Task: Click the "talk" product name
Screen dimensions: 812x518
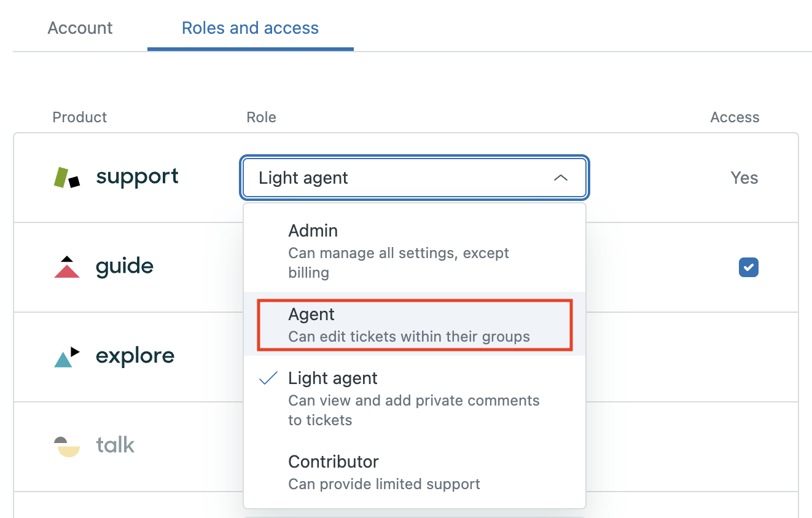Action: [x=115, y=445]
